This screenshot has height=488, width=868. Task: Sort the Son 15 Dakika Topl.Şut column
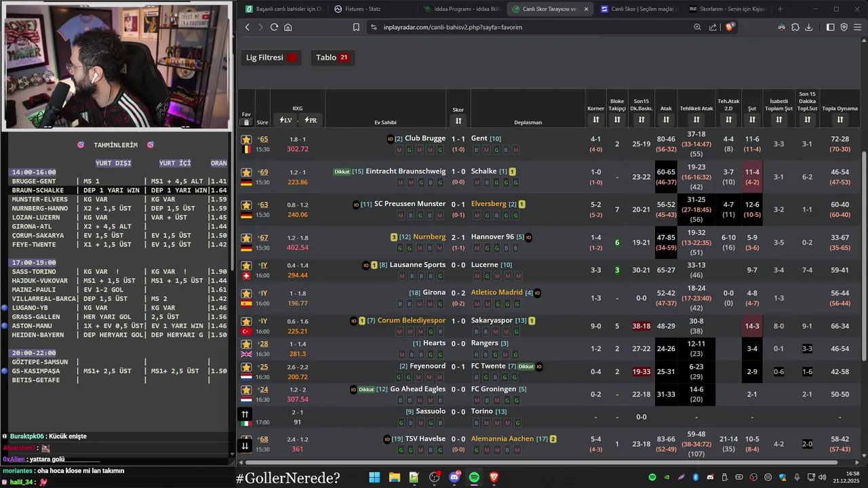807,120
